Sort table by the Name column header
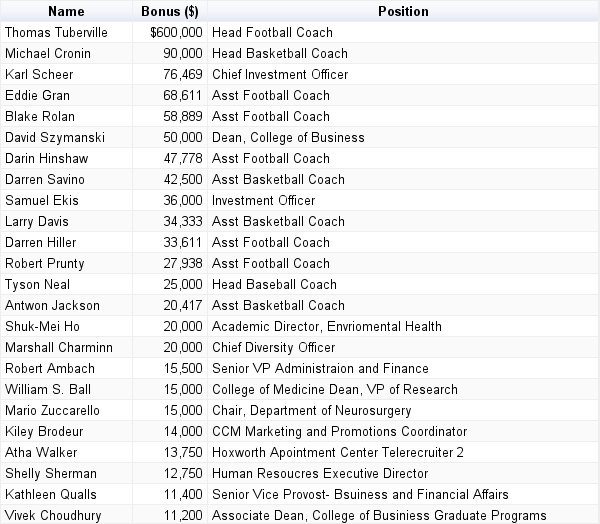Screen dimensions: 600x524 [x=67, y=12]
